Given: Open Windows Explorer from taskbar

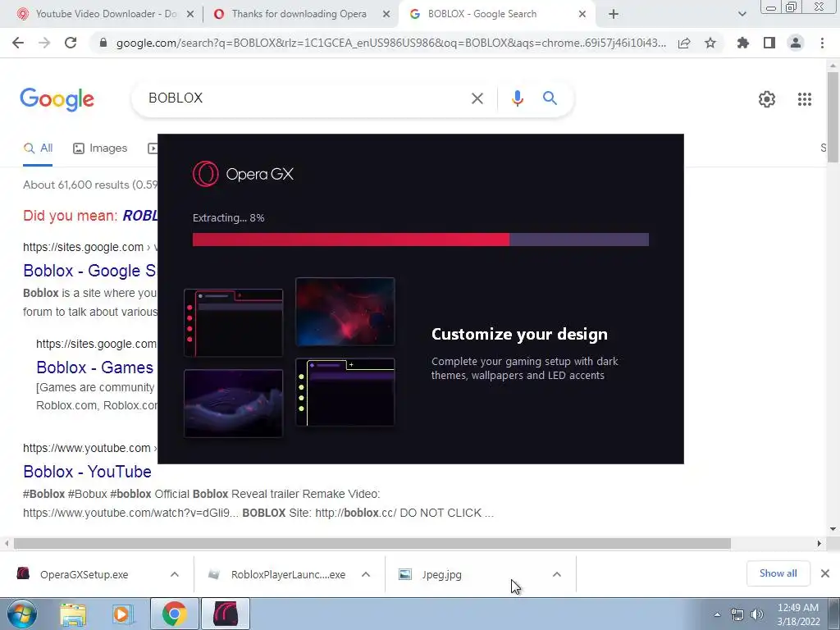Looking at the screenshot, I should 73,614.
